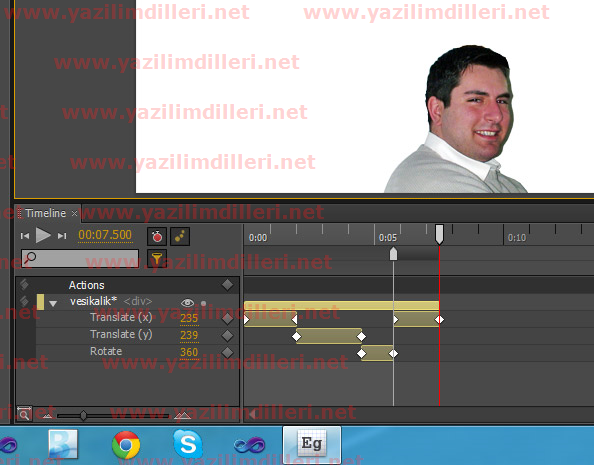
Task: Open the Eg Edge Animate taskbar button
Action: click(x=312, y=445)
